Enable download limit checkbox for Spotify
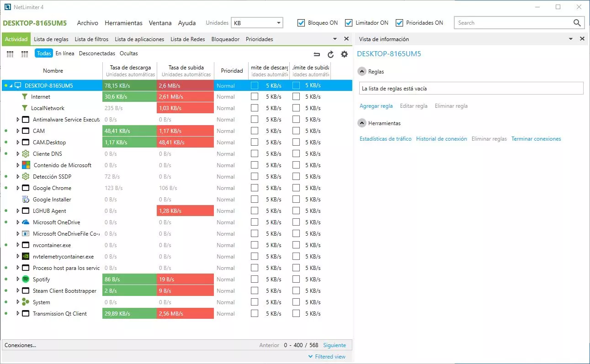 point(255,280)
